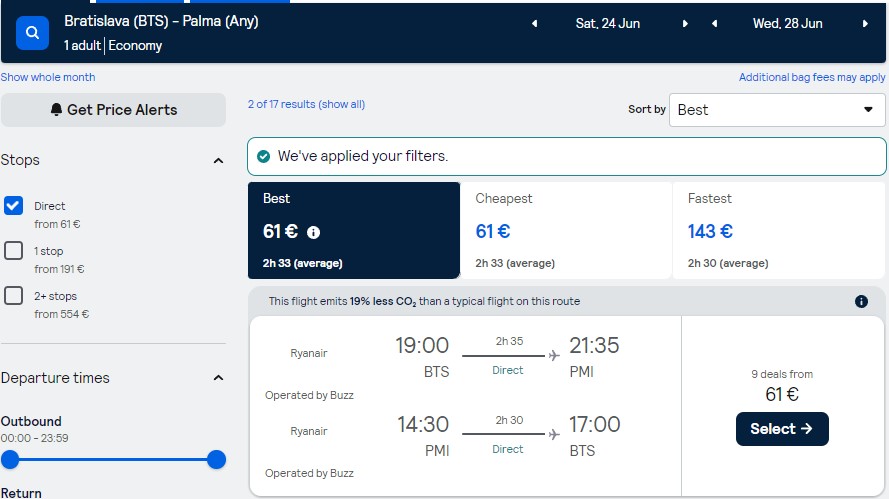This screenshot has height=499, width=889.
Task: Uncheck the Direct stops checkbox
Action: pyautogui.click(x=14, y=205)
